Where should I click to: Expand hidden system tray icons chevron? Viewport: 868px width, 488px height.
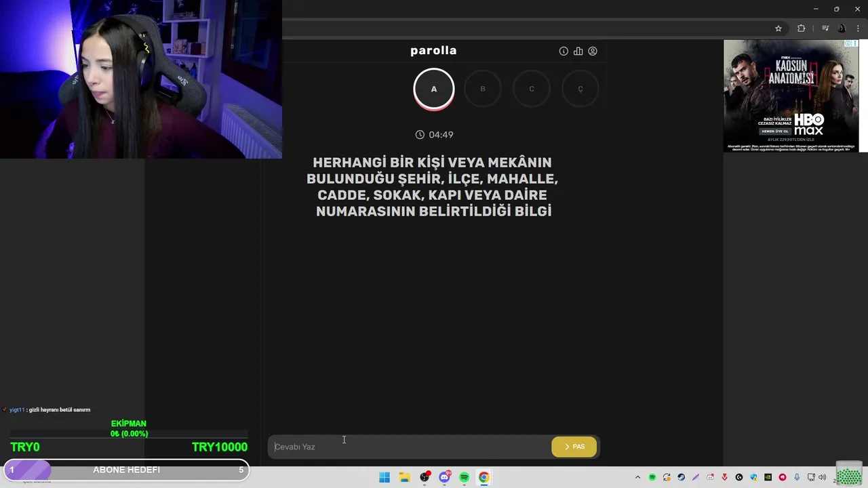[637, 477]
